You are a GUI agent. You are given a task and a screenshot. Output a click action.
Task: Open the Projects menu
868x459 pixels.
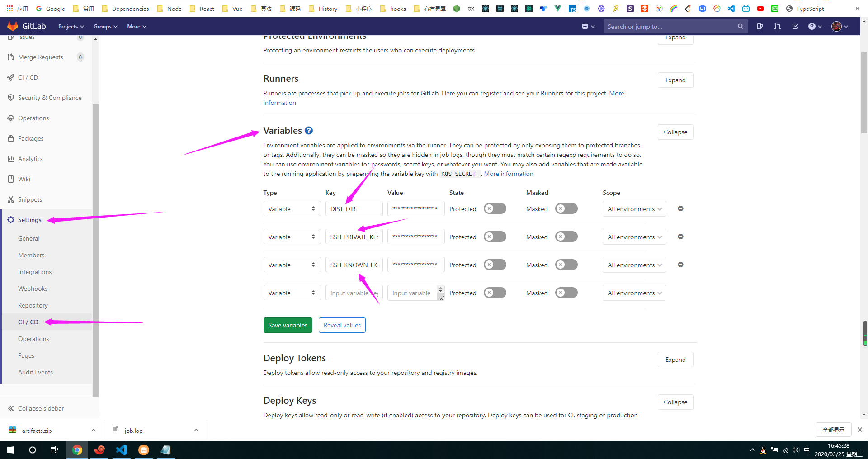71,27
